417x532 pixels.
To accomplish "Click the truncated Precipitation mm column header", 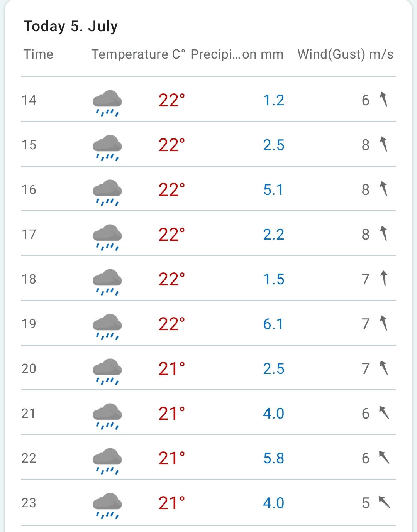I will click(x=237, y=54).
